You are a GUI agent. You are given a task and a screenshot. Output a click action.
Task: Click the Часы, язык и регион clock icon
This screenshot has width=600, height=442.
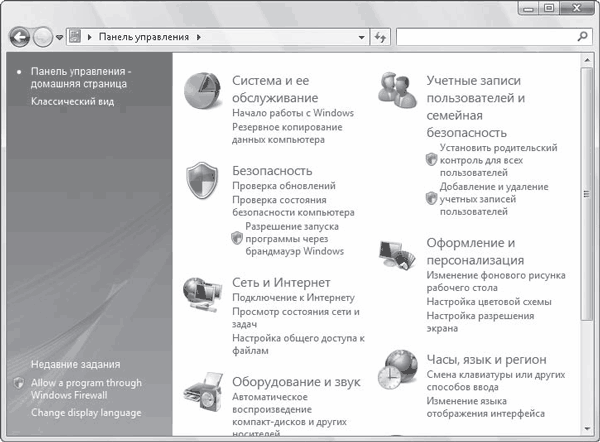point(398,369)
